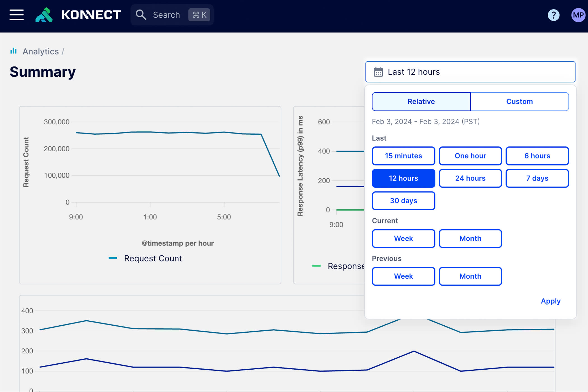Image resolution: width=588 pixels, height=392 pixels.
Task: Switch to the Custom date picker tab
Action: (519, 101)
